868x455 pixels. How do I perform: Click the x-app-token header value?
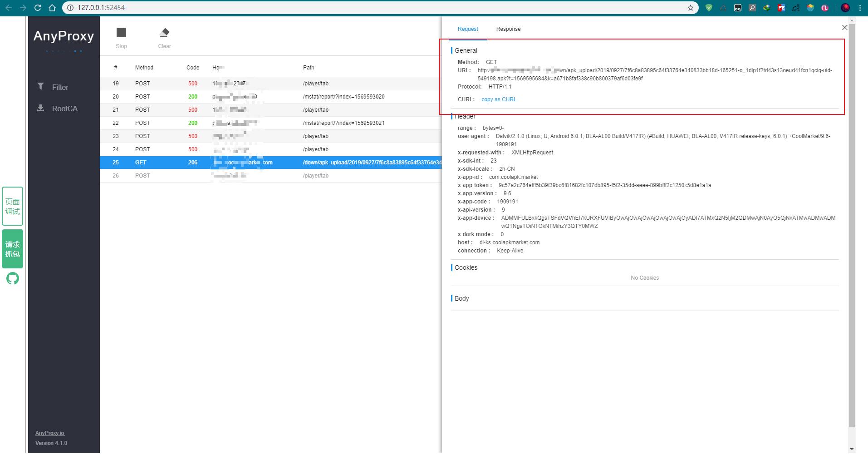click(x=605, y=185)
